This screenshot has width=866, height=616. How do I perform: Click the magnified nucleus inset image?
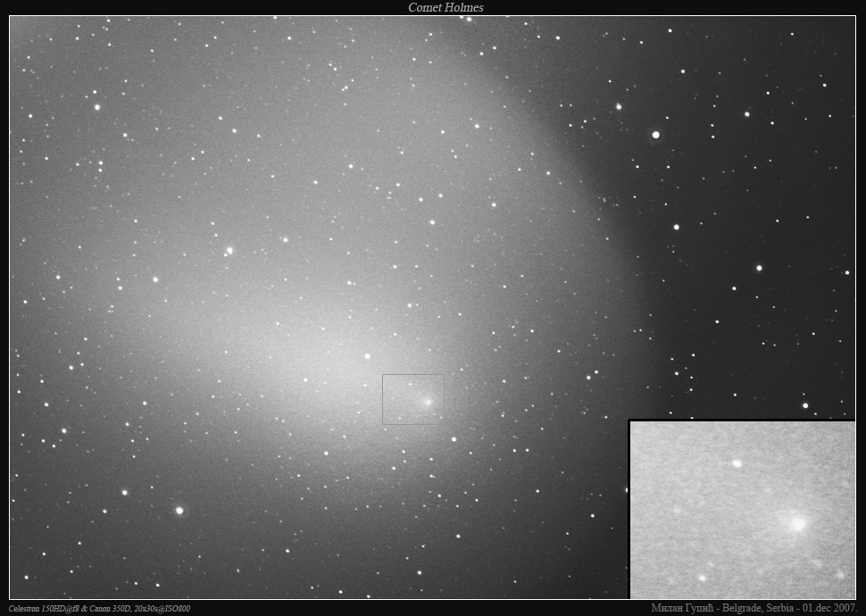pyautogui.click(x=742, y=510)
